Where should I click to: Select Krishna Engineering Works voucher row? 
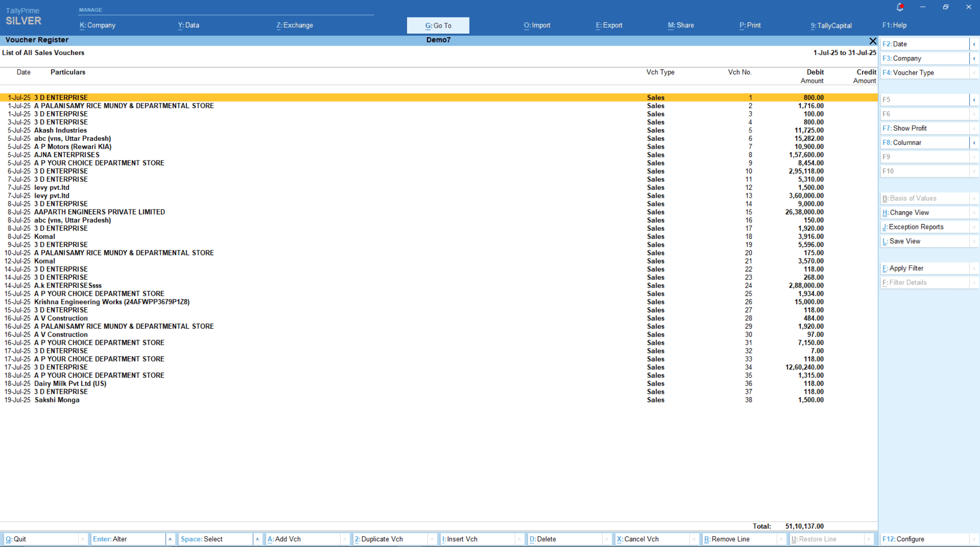(x=439, y=302)
